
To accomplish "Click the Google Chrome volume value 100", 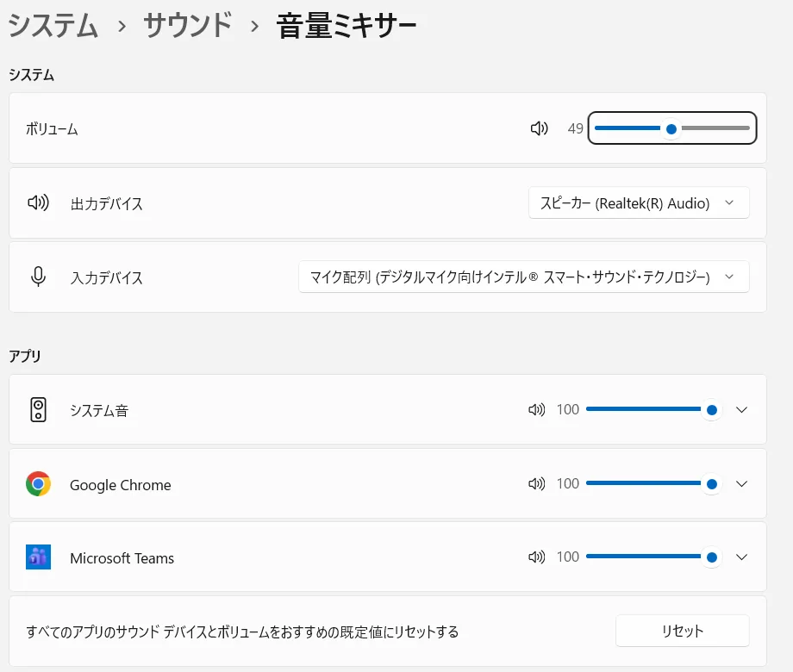I will click(568, 484).
